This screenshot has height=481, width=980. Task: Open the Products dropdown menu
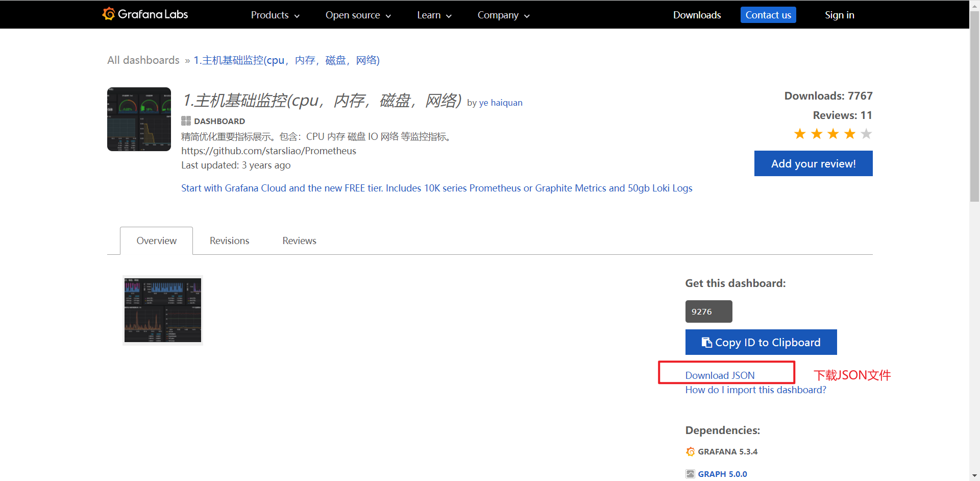(275, 15)
